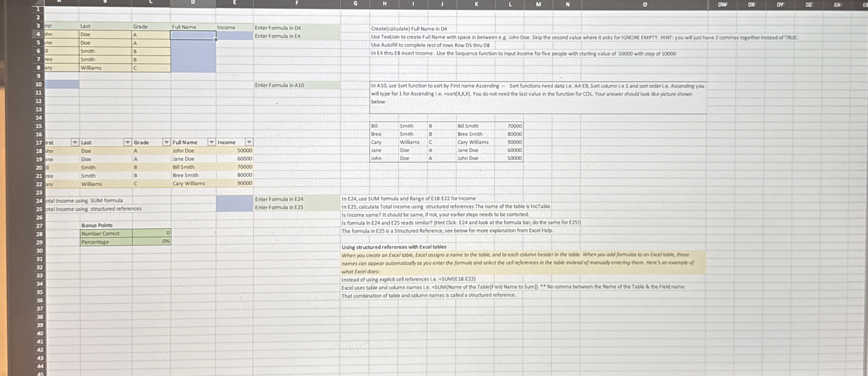868x376 pixels.
Task: Select cell H18 containing Jane in the example
Action: click(x=384, y=150)
